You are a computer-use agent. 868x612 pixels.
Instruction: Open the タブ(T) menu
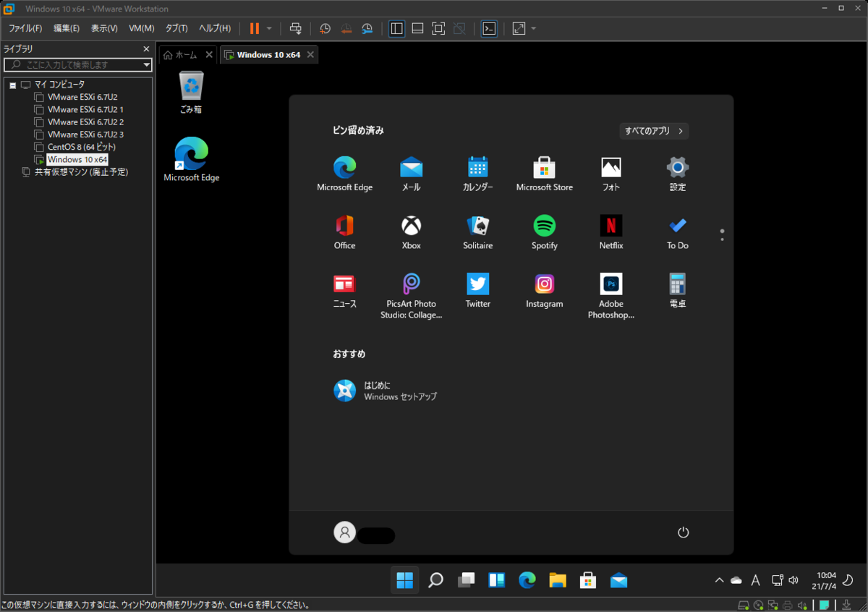click(176, 28)
